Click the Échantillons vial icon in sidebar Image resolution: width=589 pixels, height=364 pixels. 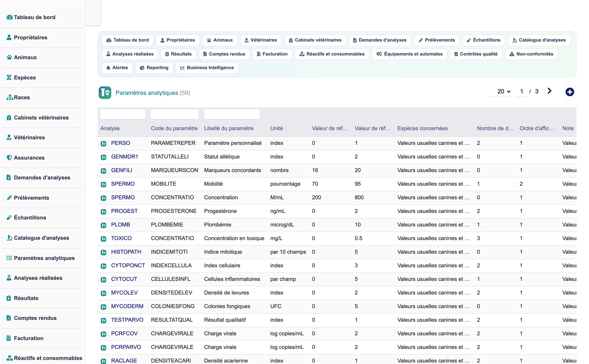[9, 218]
